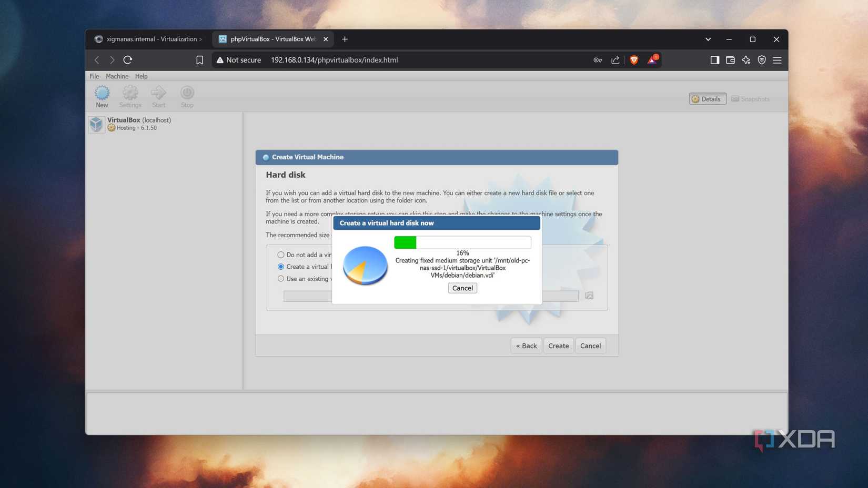Click the VPN shield icon
Viewport: 868px width, 488px height.
click(762, 60)
